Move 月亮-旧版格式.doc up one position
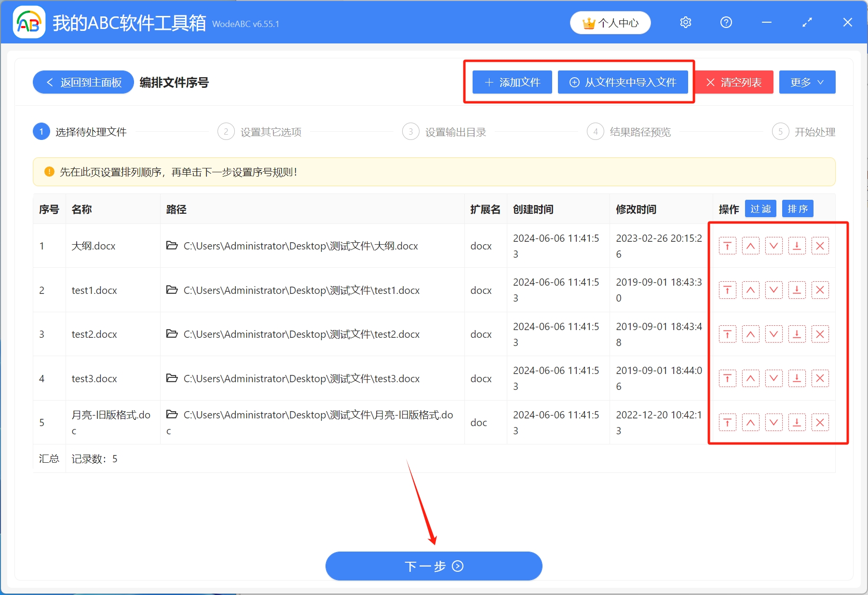This screenshot has height=595, width=868. click(750, 422)
